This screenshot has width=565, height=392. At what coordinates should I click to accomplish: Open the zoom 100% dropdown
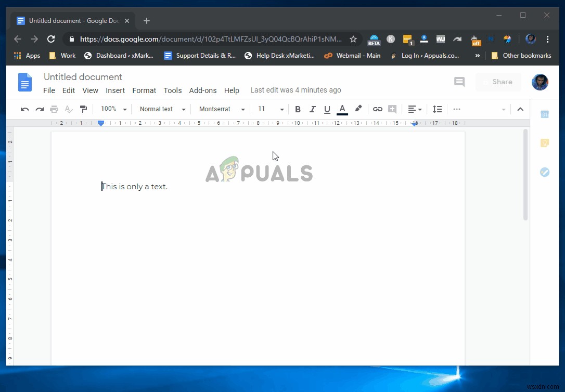pos(113,109)
